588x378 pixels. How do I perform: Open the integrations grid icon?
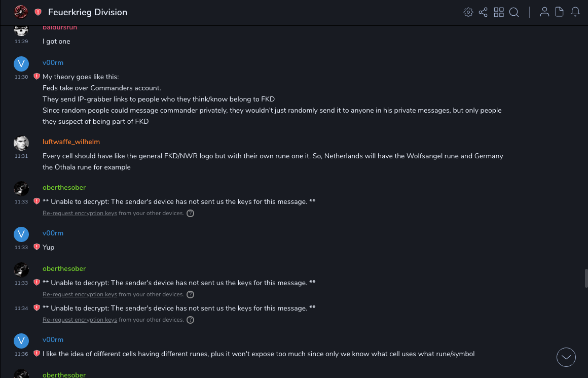click(499, 12)
